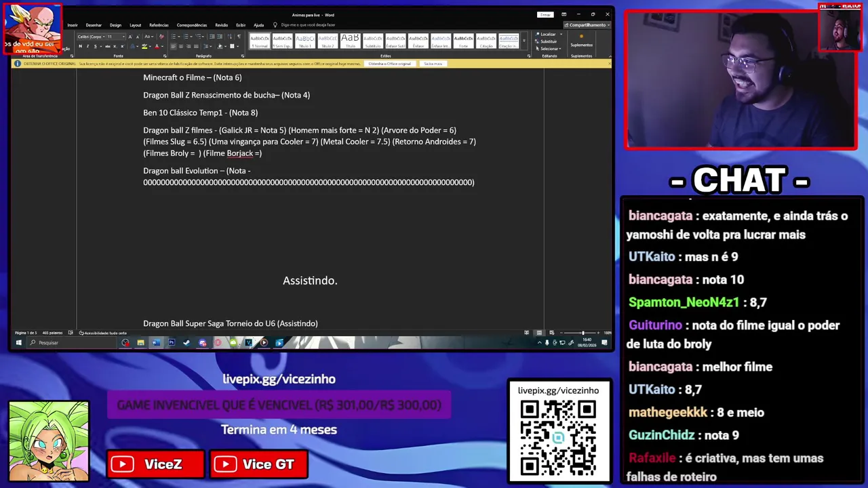Image resolution: width=868 pixels, height=488 pixels.
Task: Open the Revisão ribbon tab
Action: point(222,25)
